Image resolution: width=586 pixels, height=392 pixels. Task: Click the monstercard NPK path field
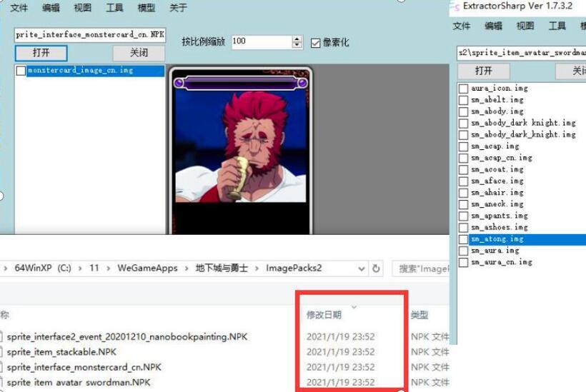[x=90, y=35]
